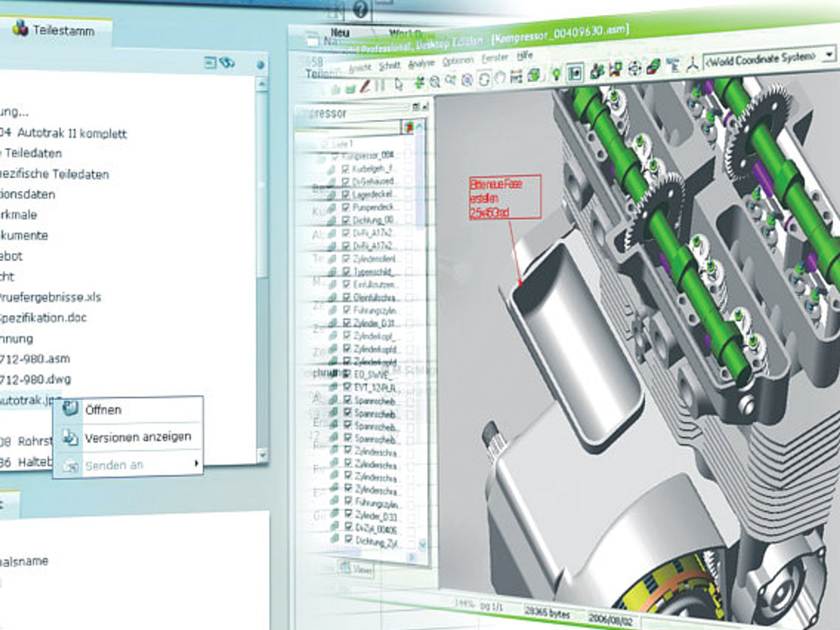Select 'pezifikation.doc' file entry
Screen dimensions: 840x630
[x=43, y=318]
